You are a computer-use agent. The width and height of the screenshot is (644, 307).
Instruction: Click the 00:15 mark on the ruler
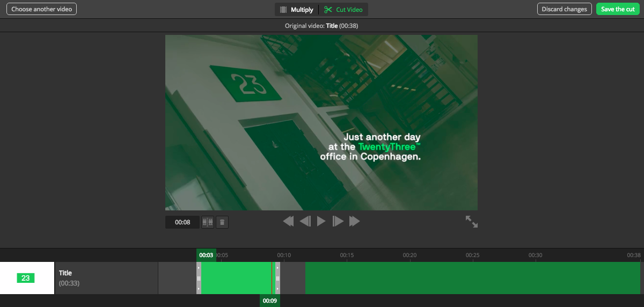coord(347,255)
